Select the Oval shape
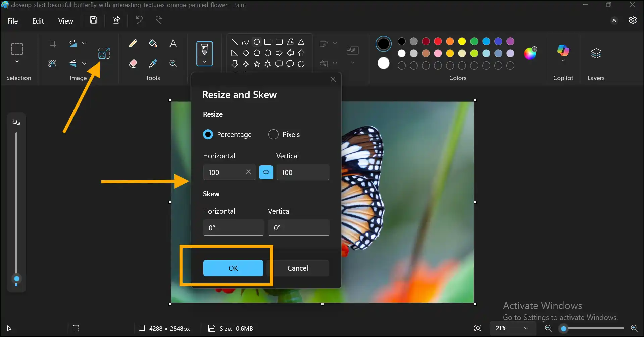The width and height of the screenshot is (644, 337). (257, 42)
